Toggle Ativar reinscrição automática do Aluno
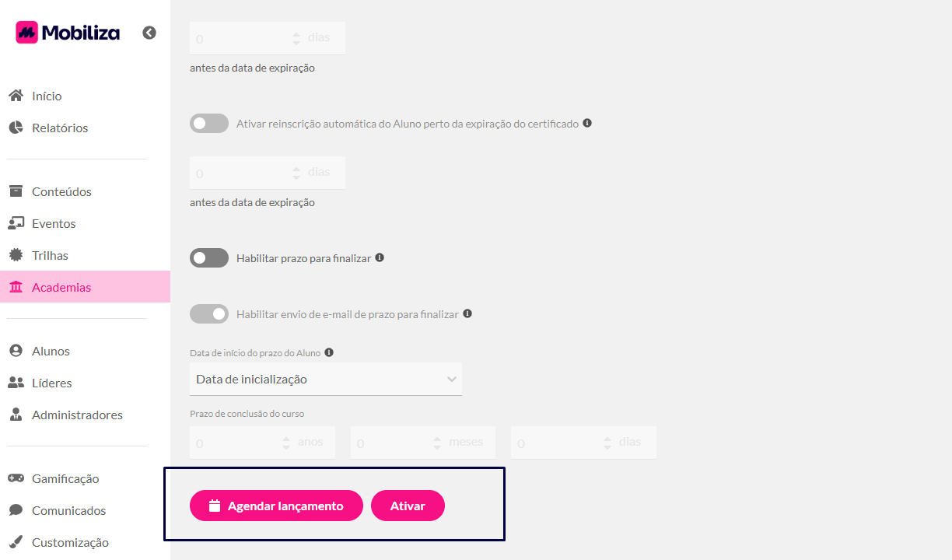The height and width of the screenshot is (560, 952). tap(209, 124)
